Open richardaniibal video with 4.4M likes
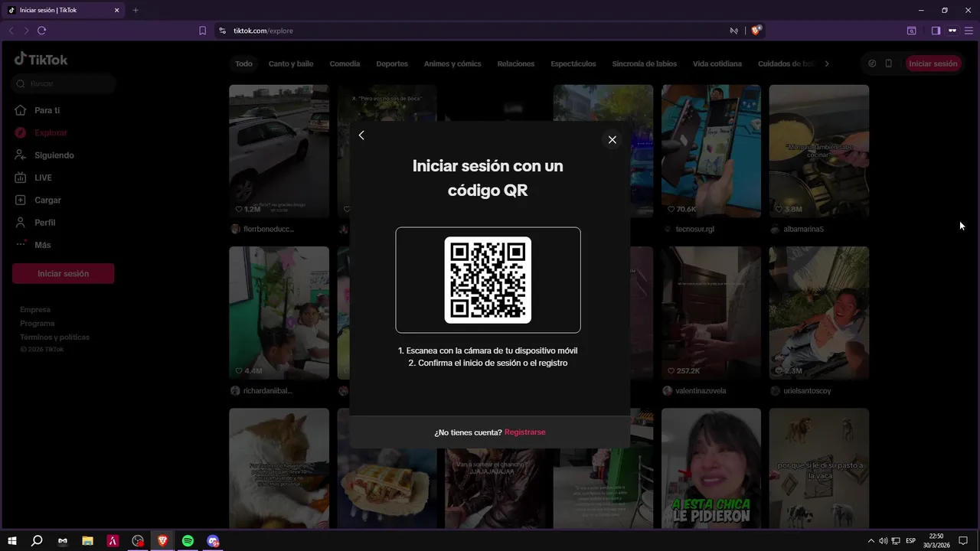The height and width of the screenshot is (551, 980). [x=279, y=313]
